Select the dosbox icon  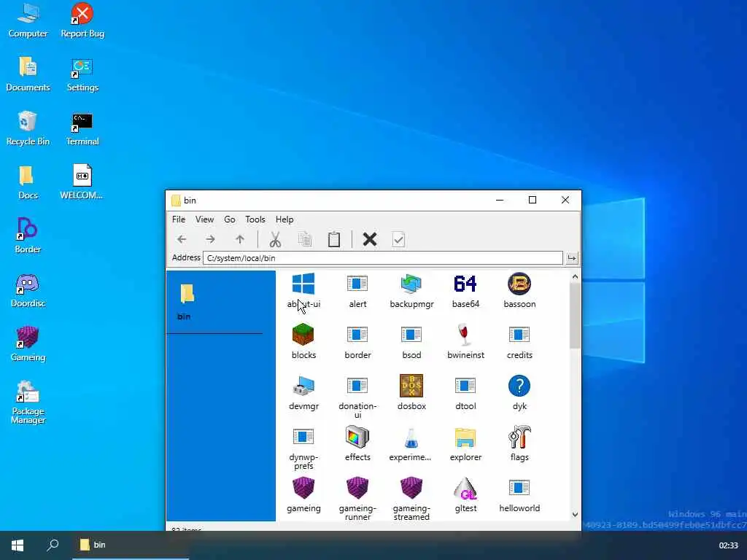pyautogui.click(x=411, y=386)
